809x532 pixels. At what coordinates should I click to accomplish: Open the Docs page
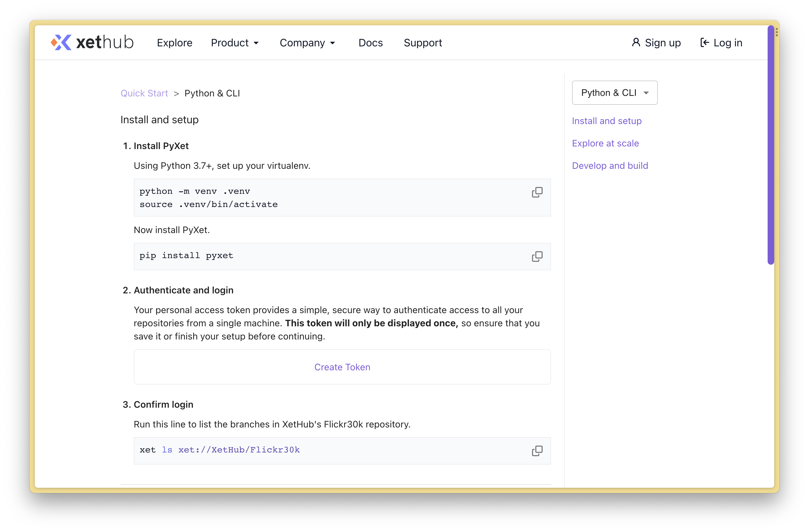[371, 43]
